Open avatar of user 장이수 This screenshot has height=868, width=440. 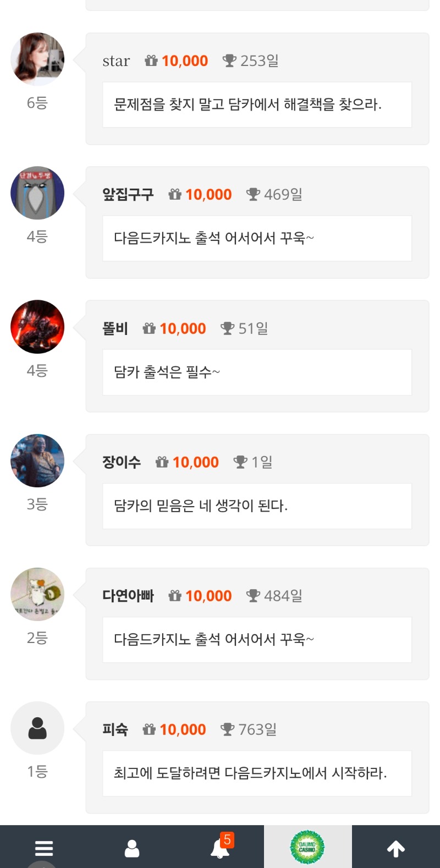37,460
